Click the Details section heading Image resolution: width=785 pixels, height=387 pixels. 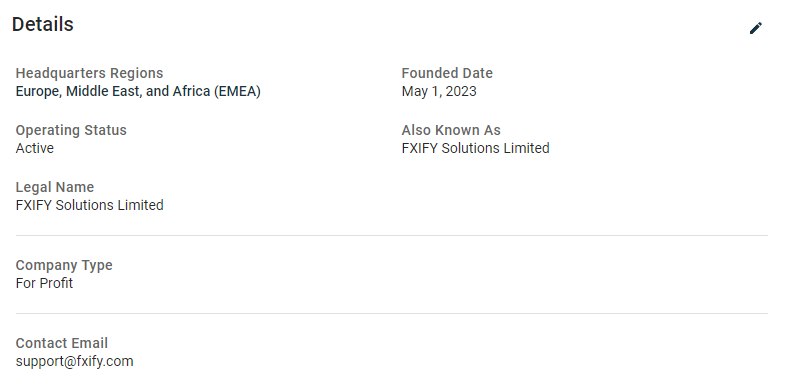43,24
